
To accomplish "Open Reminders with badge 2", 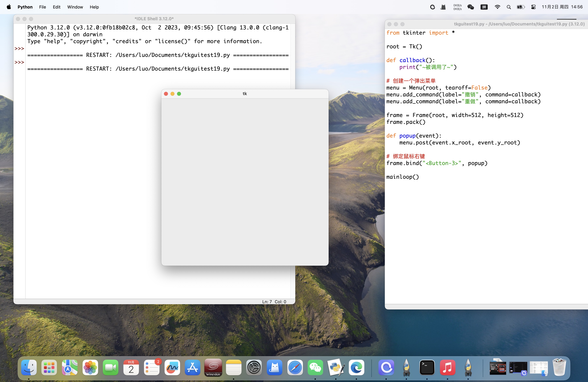I will pos(152,367).
